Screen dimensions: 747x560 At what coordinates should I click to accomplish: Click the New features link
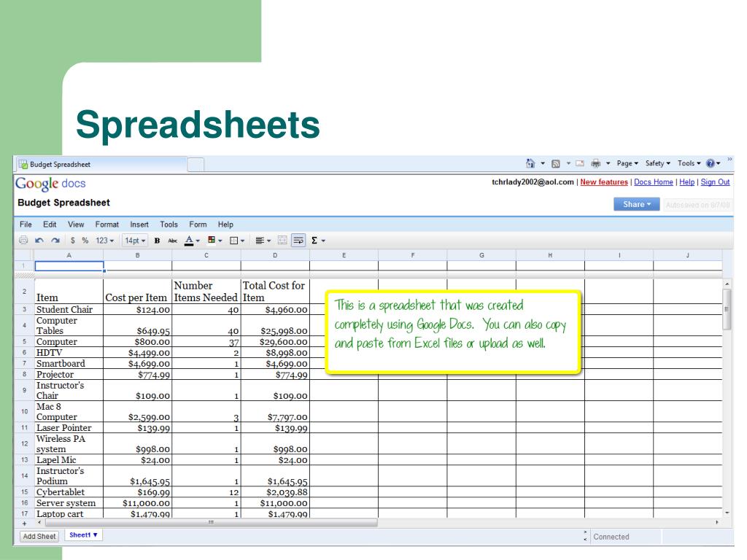pos(603,182)
